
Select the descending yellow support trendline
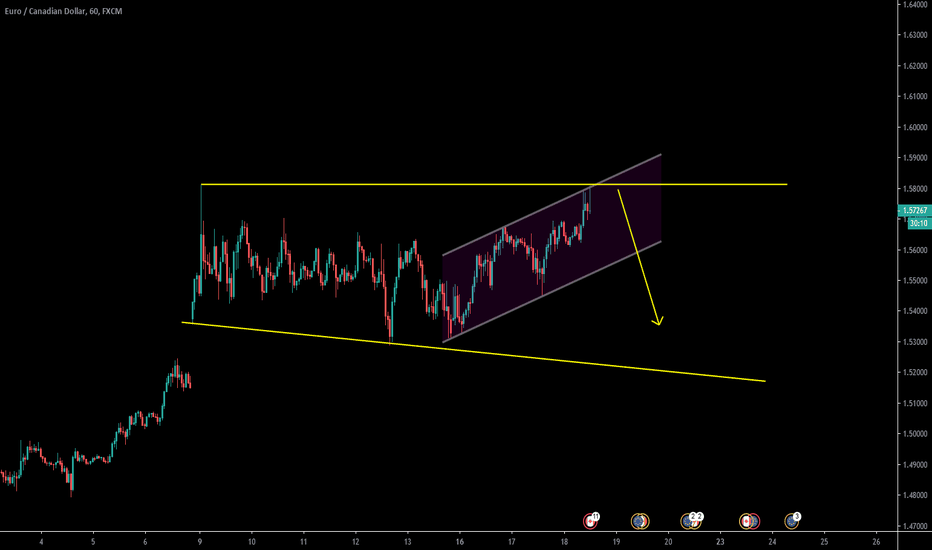(x=473, y=352)
